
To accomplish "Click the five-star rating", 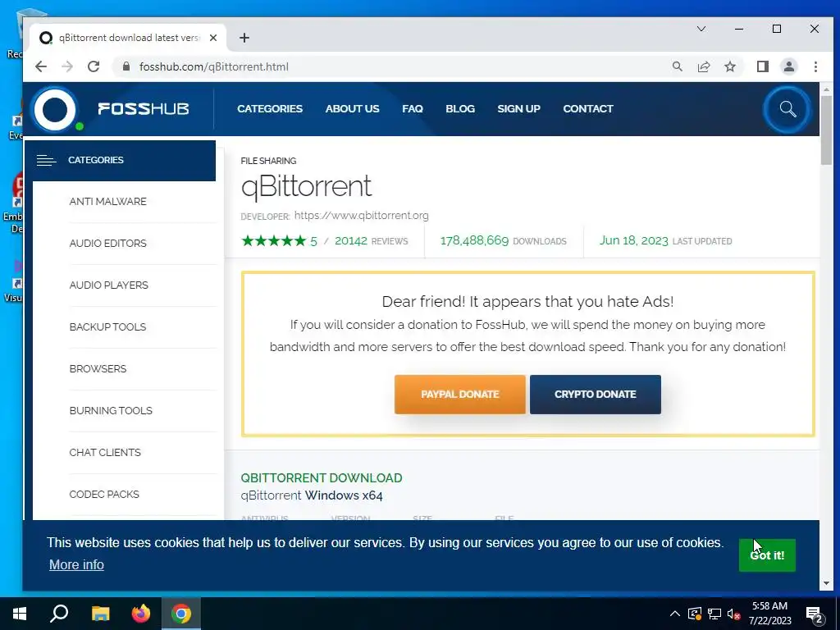I will click(274, 240).
